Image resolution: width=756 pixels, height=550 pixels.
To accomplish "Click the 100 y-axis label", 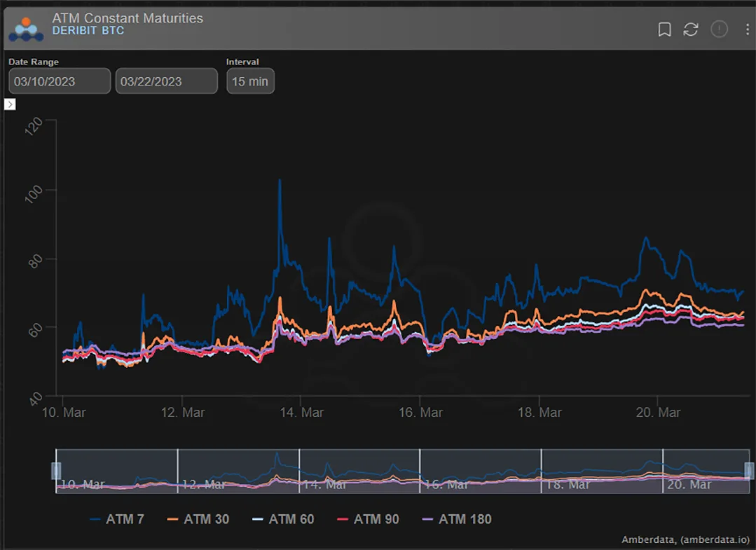I will 34,194.
